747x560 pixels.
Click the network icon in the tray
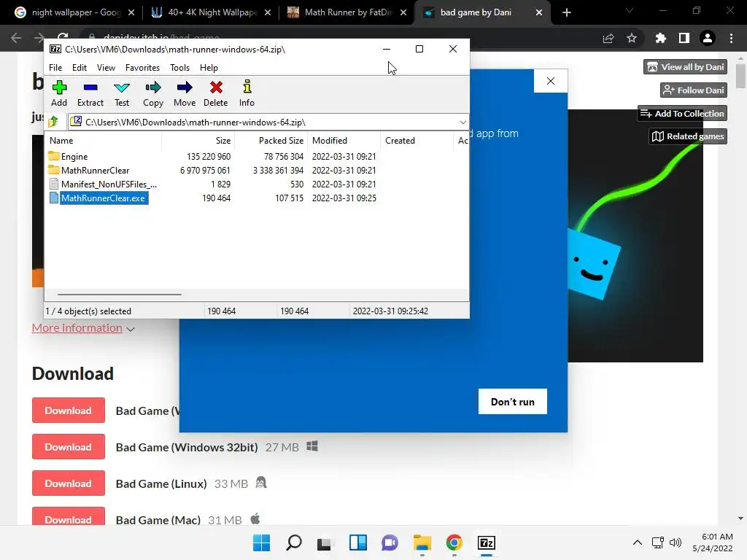coord(658,542)
